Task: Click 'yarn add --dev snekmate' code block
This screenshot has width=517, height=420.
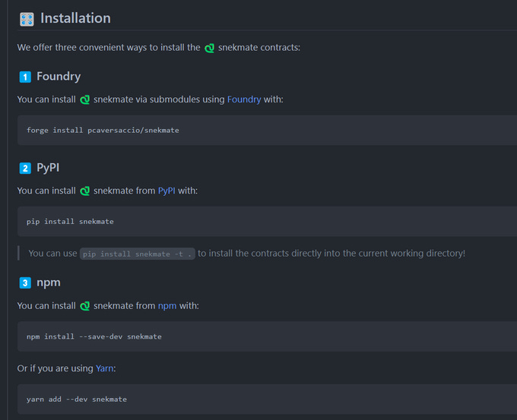Action: [267, 399]
